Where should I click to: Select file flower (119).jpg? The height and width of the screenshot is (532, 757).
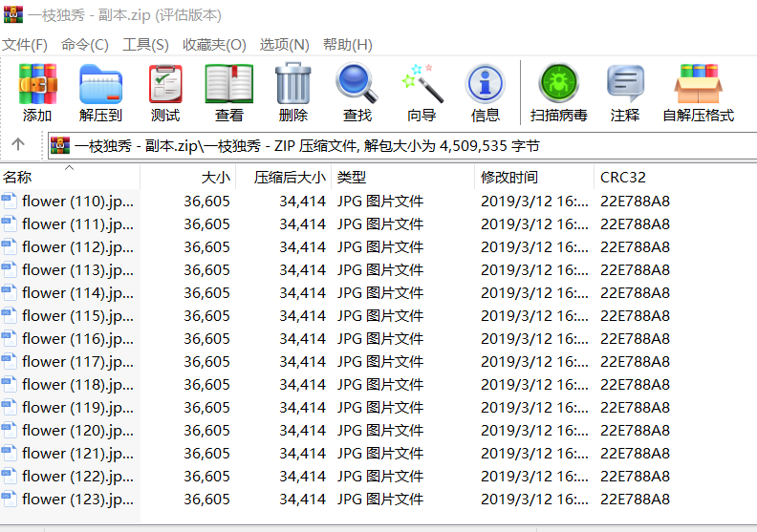(77, 408)
